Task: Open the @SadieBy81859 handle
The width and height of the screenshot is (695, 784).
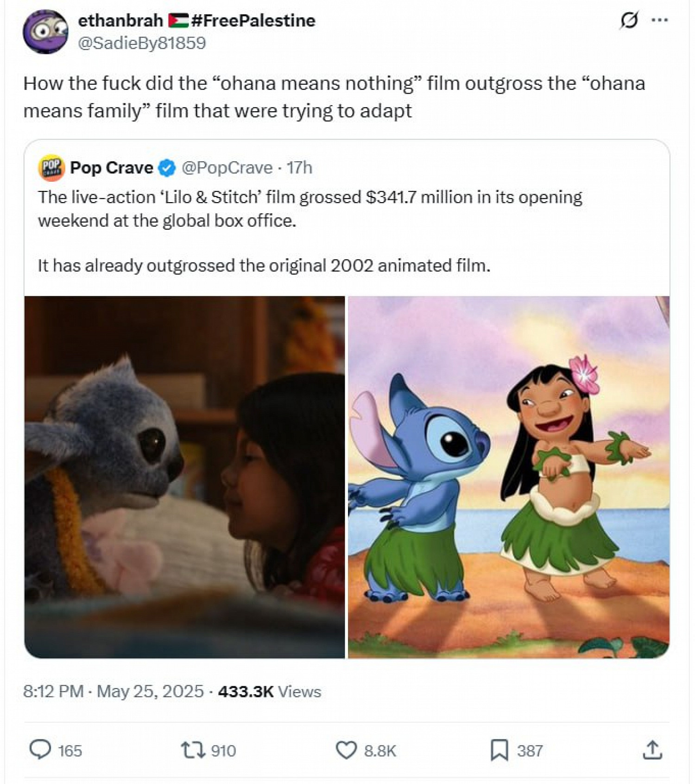Action: pos(142,43)
